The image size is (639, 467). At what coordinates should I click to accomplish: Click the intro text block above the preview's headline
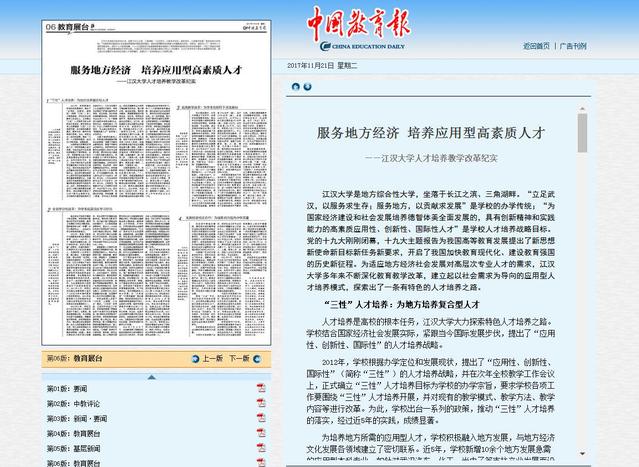(159, 46)
